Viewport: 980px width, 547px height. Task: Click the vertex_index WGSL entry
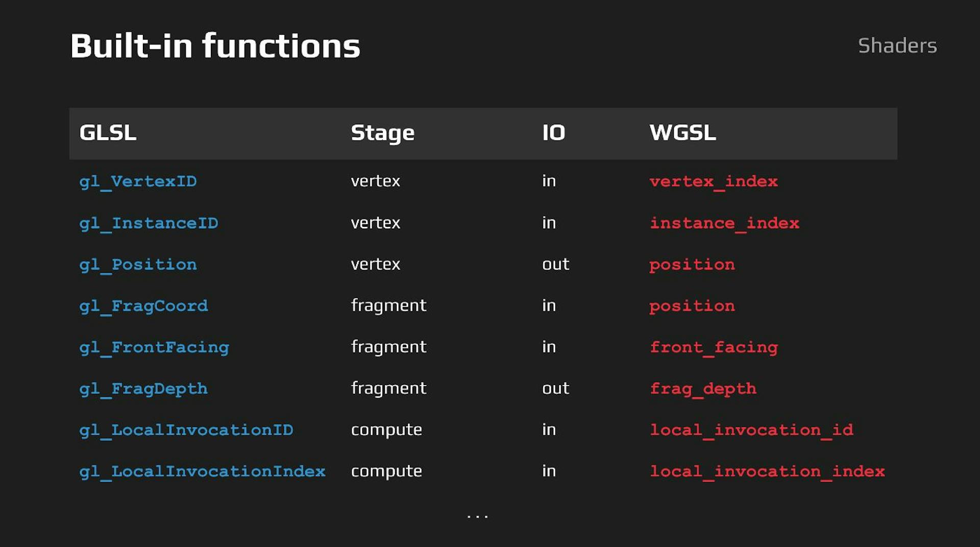713,181
